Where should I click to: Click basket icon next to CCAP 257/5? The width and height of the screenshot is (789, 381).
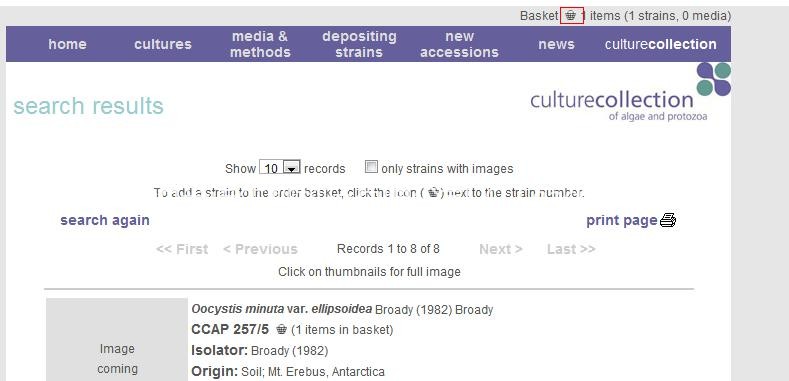coord(282,330)
